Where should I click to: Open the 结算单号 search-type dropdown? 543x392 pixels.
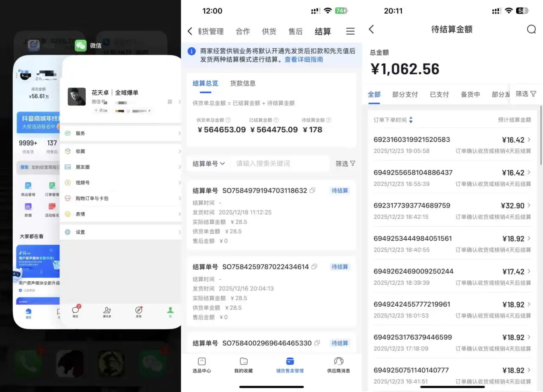coord(209,163)
